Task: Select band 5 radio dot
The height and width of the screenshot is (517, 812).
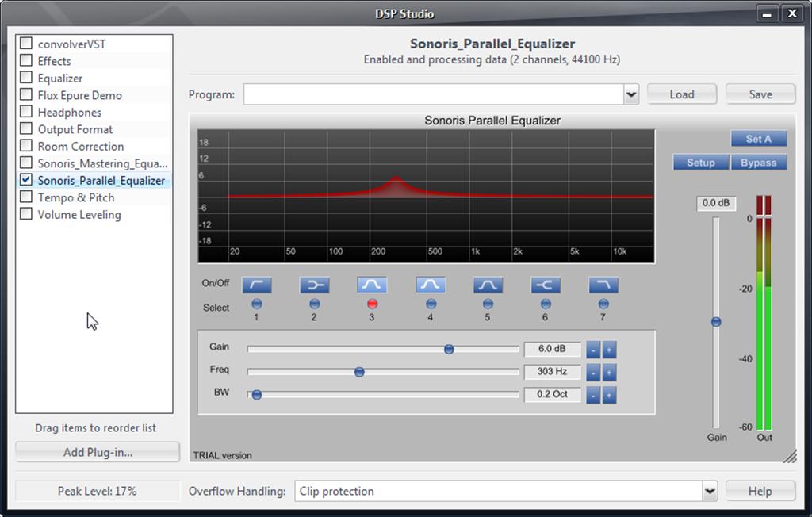Action: click(488, 304)
